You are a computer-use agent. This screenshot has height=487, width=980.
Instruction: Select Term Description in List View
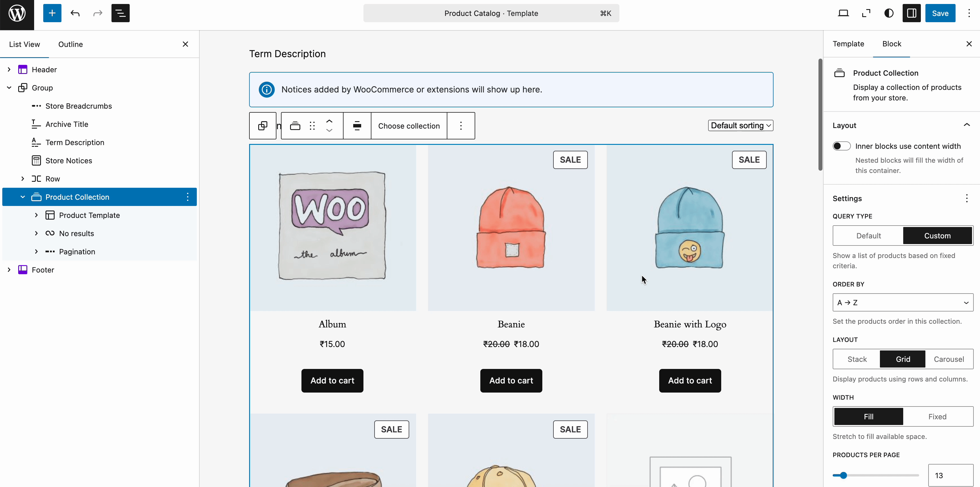coord(75,142)
